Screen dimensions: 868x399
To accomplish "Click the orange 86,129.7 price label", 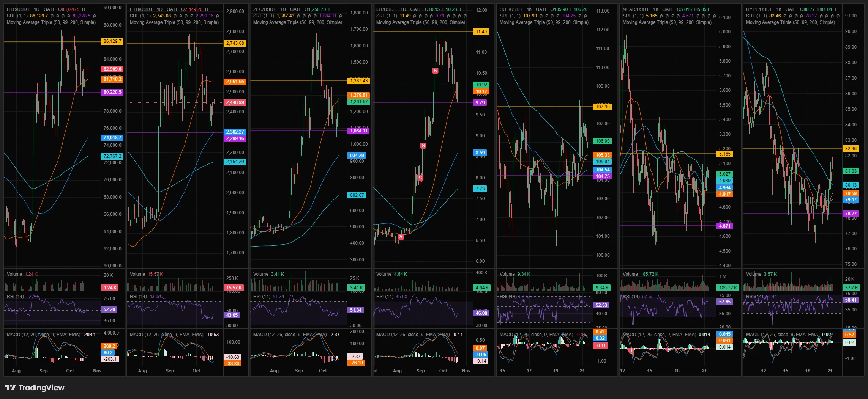I will 112,41.
